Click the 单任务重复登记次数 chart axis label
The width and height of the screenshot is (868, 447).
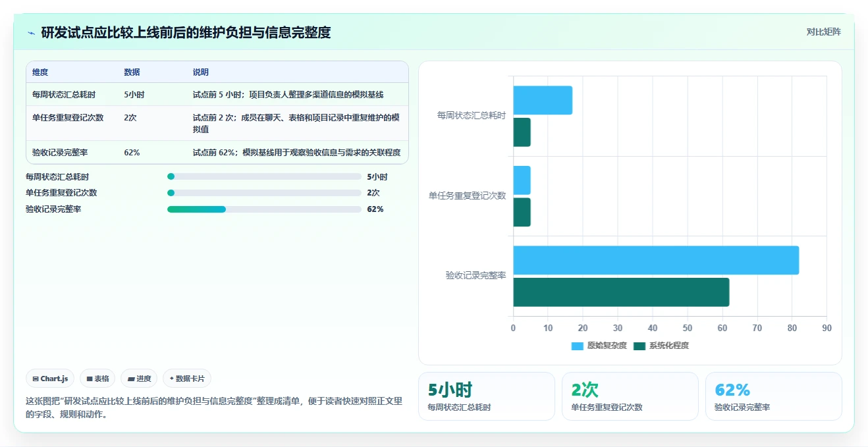[x=468, y=196]
